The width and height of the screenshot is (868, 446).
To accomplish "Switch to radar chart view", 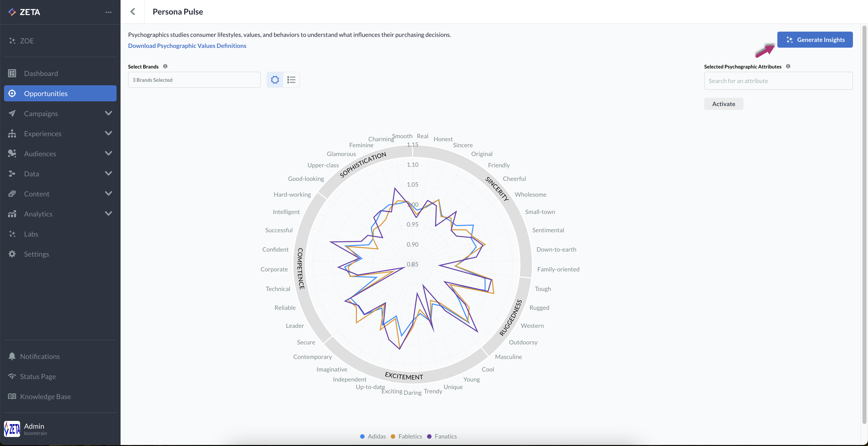I will pos(275,80).
